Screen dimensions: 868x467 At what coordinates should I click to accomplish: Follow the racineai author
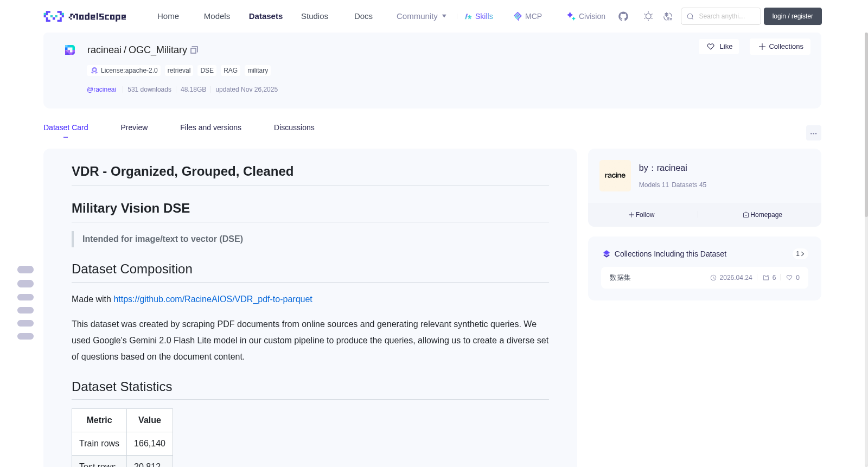click(x=642, y=215)
